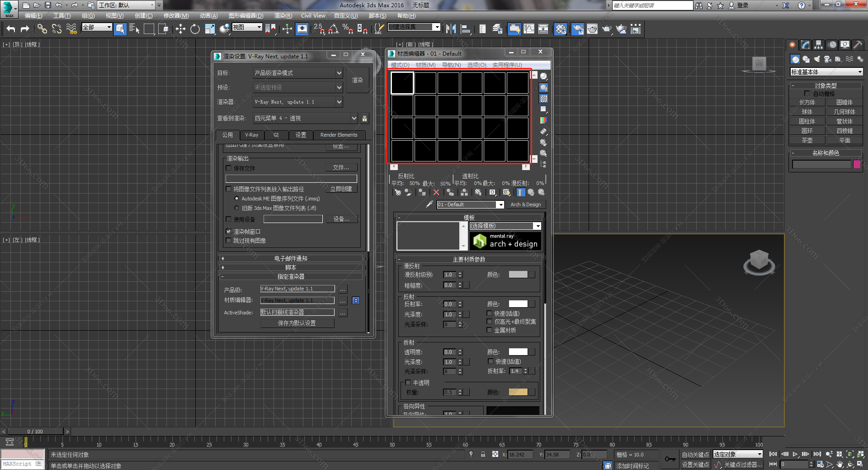Click the Select and Uniform Scale tool
The image size is (868, 470).
click(x=210, y=29)
